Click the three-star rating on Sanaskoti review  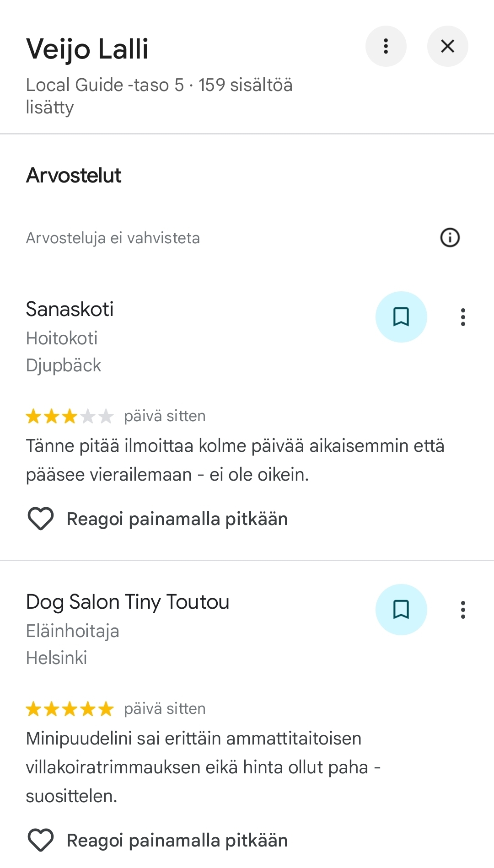(70, 417)
